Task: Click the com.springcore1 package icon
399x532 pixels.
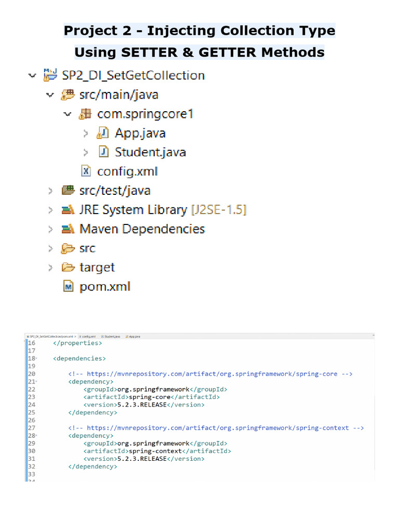Action: (85, 114)
